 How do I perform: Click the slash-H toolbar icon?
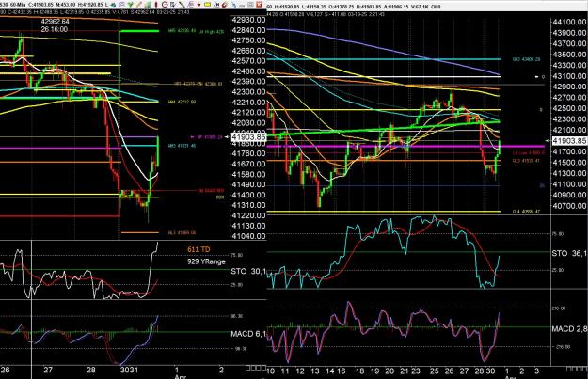pyautogui.click(x=216, y=5)
